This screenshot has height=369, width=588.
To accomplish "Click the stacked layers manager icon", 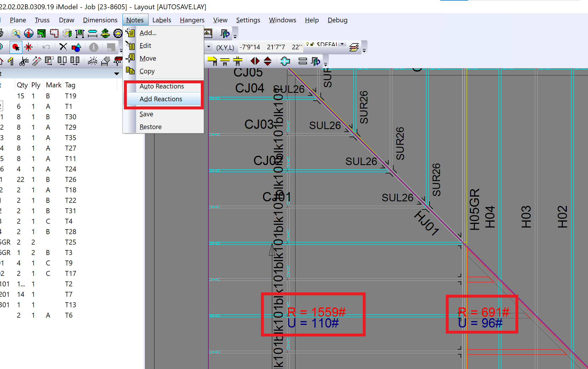I will pyautogui.click(x=354, y=47).
